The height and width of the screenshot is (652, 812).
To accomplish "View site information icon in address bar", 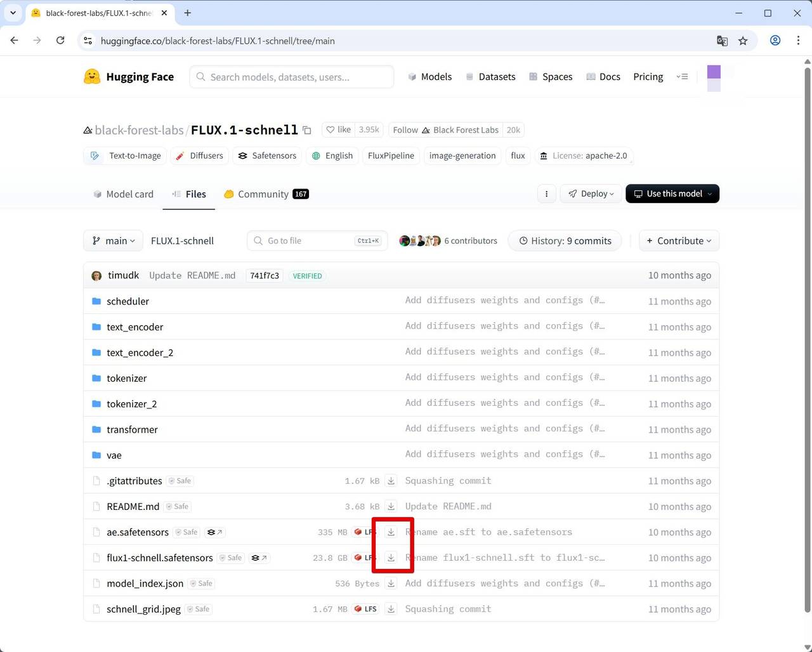I will [88, 41].
